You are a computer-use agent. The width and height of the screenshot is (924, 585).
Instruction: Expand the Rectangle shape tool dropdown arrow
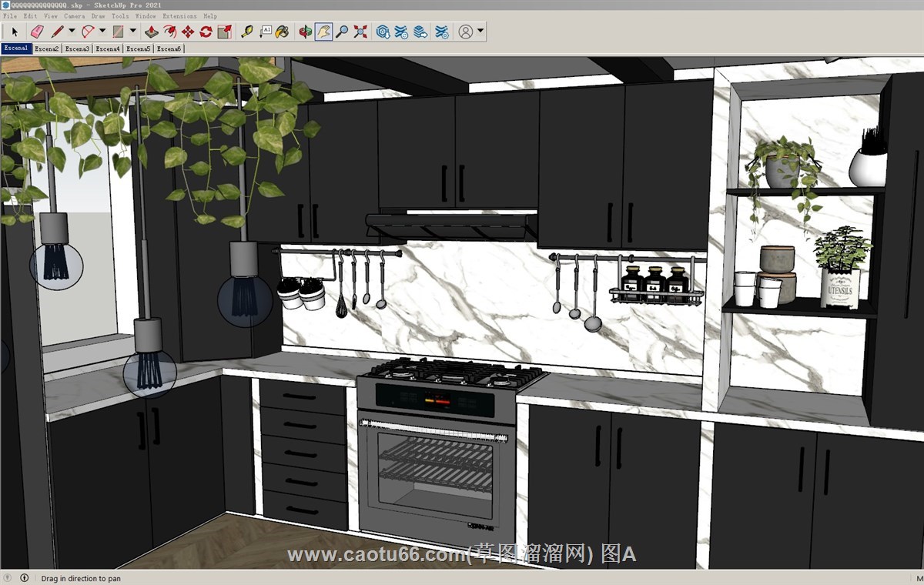pyautogui.click(x=132, y=32)
